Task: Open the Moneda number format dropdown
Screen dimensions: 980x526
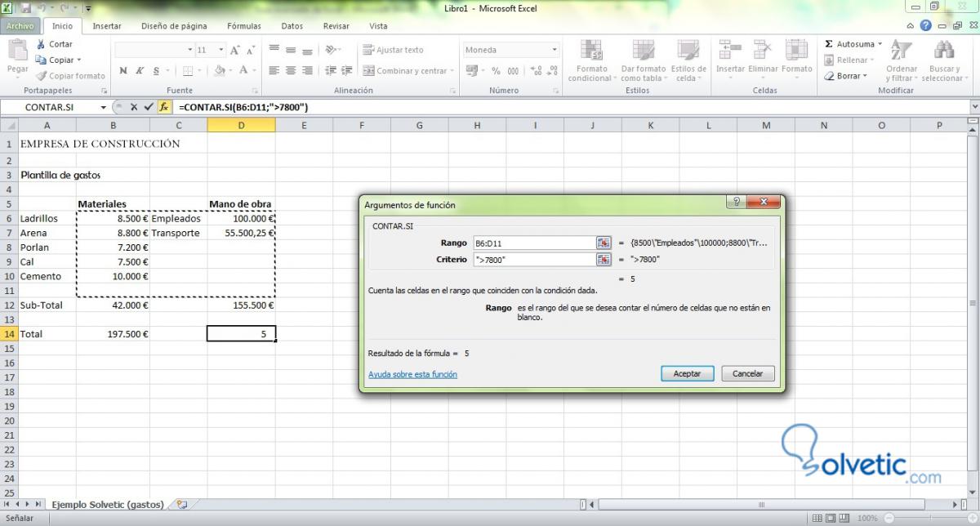Action: [555, 50]
